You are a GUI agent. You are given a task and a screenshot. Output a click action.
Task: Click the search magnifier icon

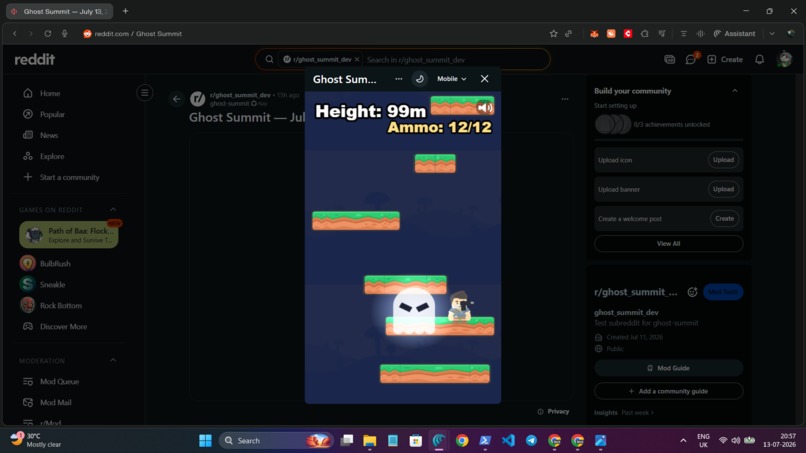pos(269,60)
